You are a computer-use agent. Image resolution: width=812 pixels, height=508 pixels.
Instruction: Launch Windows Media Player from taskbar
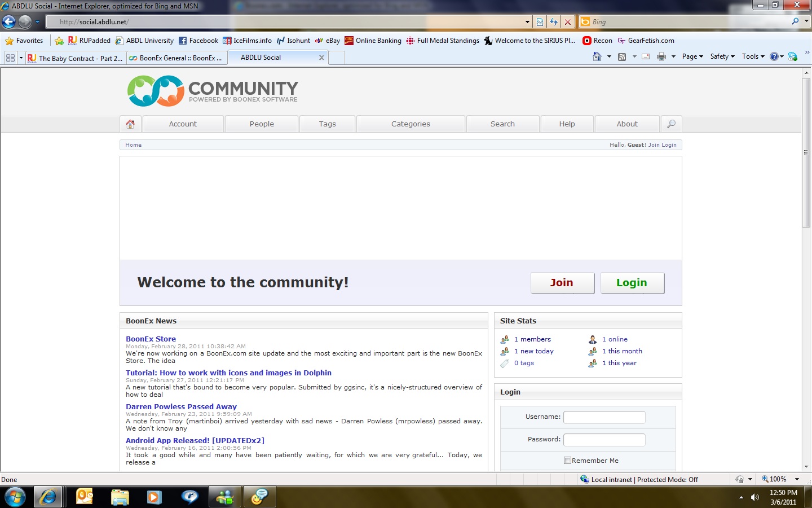tap(154, 497)
